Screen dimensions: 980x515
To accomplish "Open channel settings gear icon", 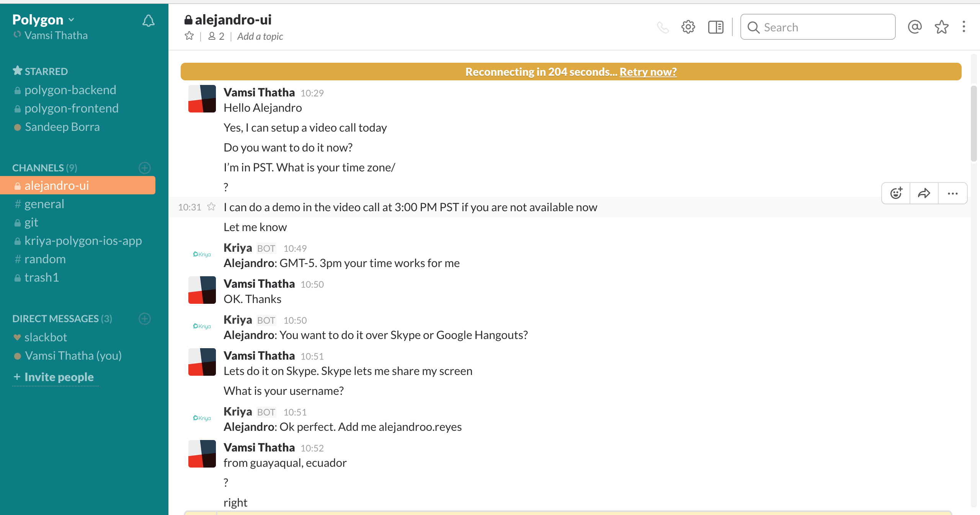I will [x=688, y=27].
